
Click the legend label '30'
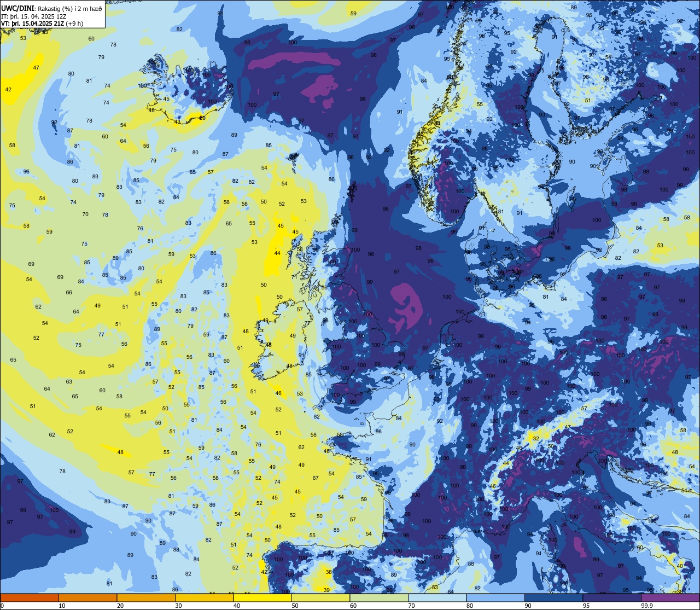pyautogui.click(x=178, y=606)
